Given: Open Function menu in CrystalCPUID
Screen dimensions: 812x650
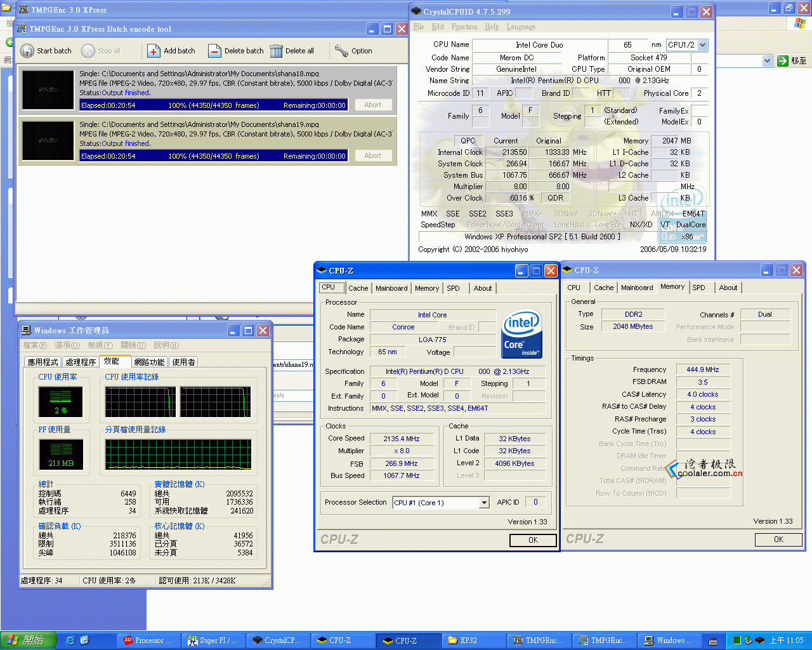Looking at the screenshot, I should tap(464, 27).
